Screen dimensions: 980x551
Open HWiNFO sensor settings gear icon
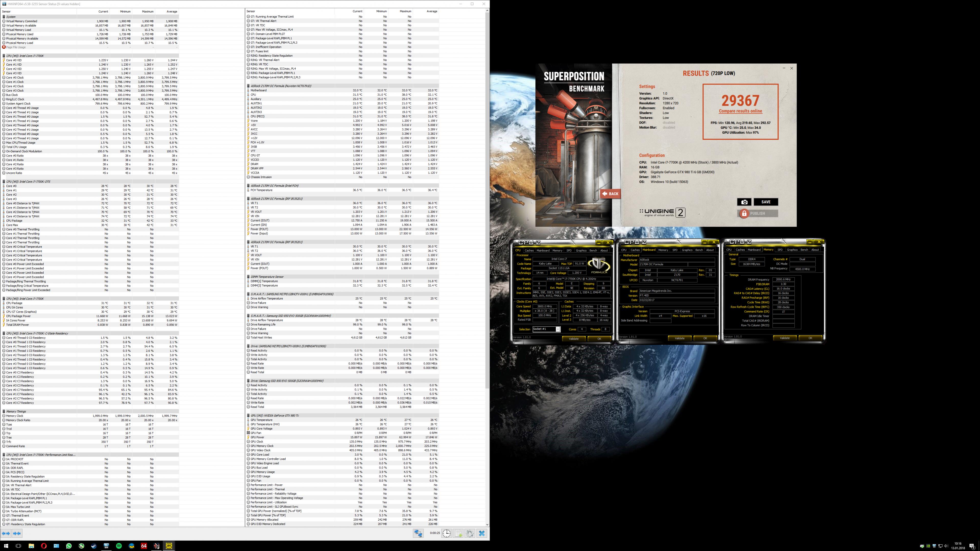pyautogui.click(x=470, y=533)
